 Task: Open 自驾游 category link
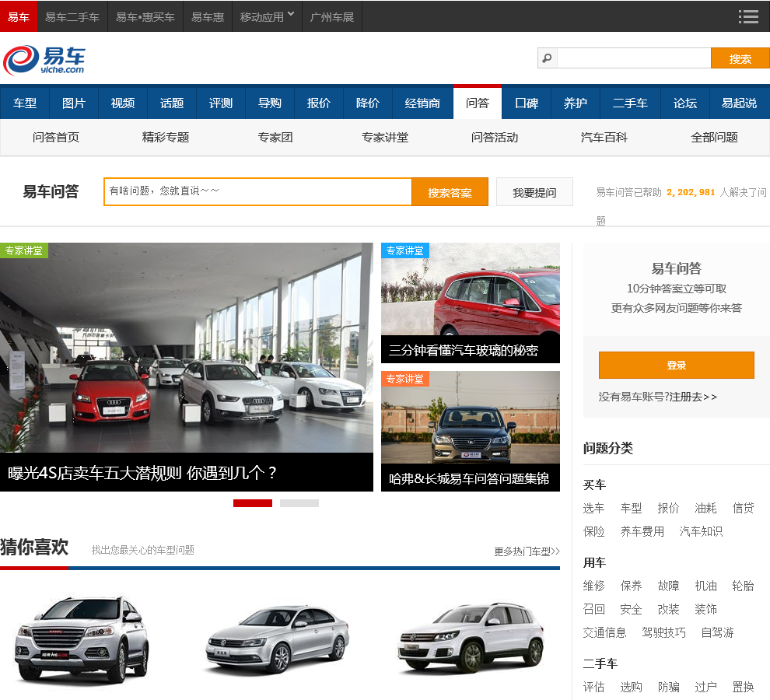pyautogui.click(x=717, y=632)
